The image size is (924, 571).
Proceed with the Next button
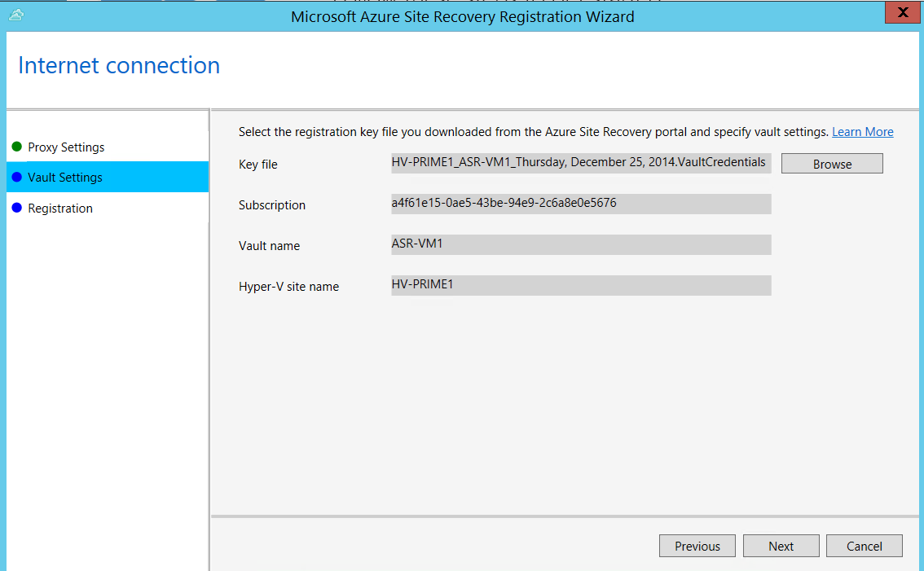[781, 546]
